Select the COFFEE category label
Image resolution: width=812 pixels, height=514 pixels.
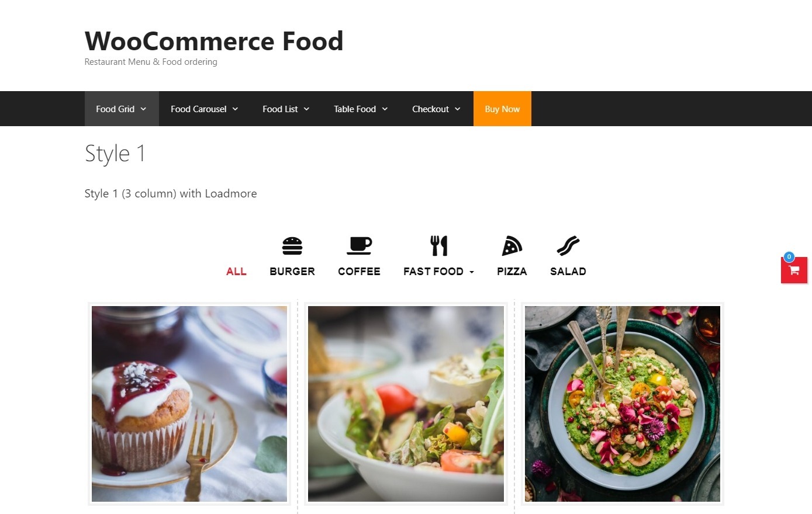pos(359,272)
